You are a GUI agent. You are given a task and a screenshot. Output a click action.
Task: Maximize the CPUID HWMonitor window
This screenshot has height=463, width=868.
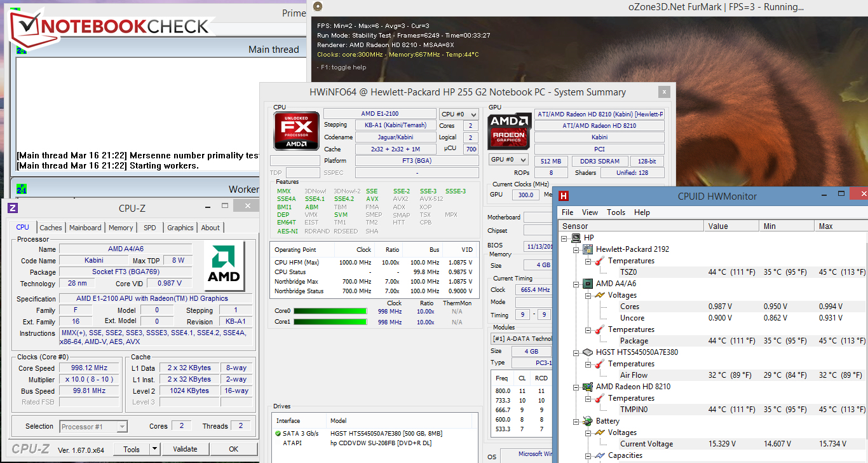point(841,193)
